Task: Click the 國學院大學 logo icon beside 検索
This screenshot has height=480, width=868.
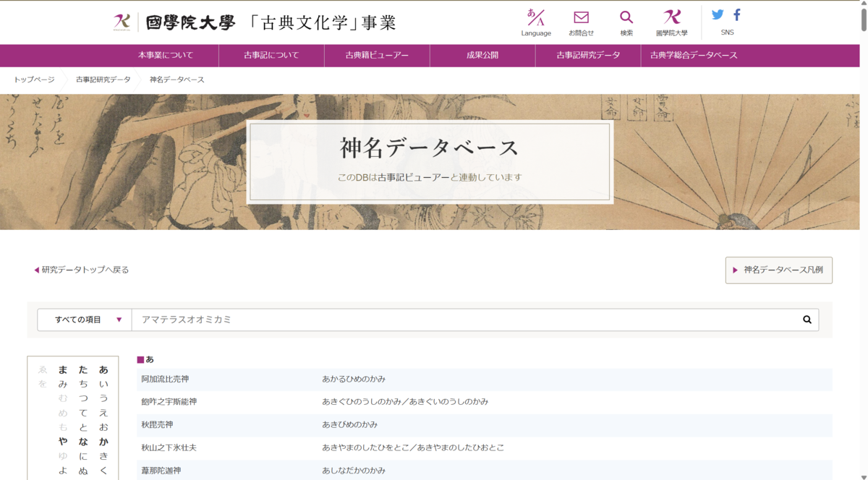Action: pyautogui.click(x=672, y=17)
